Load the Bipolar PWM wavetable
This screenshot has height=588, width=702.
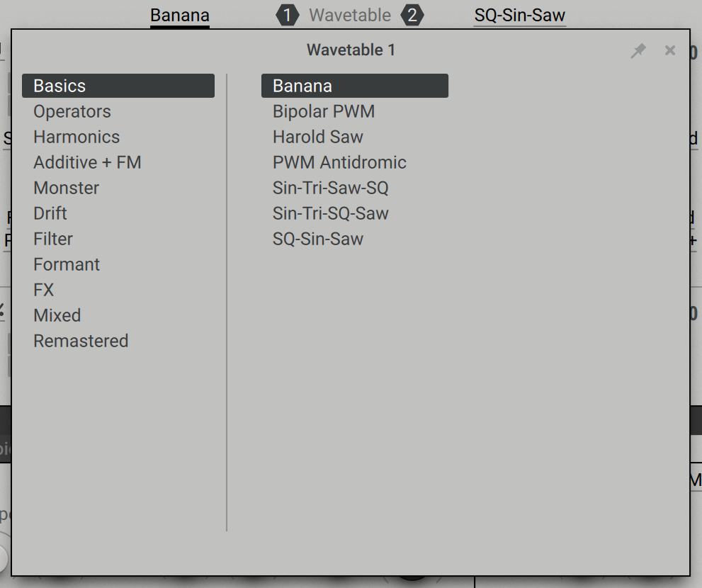click(323, 111)
